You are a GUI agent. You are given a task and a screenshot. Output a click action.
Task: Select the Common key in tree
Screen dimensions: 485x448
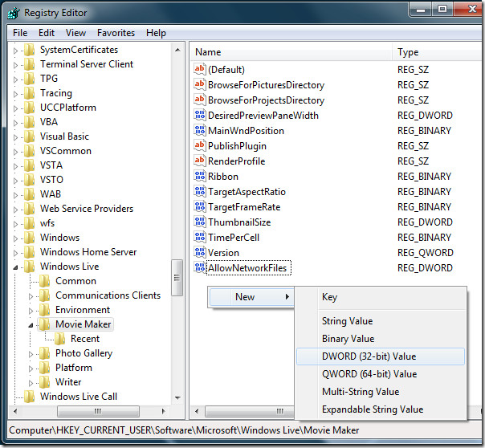(x=75, y=281)
